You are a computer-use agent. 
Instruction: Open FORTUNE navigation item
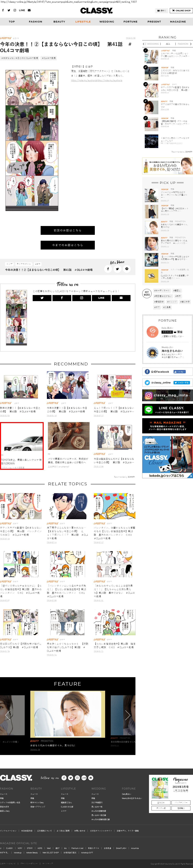click(x=131, y=21)
